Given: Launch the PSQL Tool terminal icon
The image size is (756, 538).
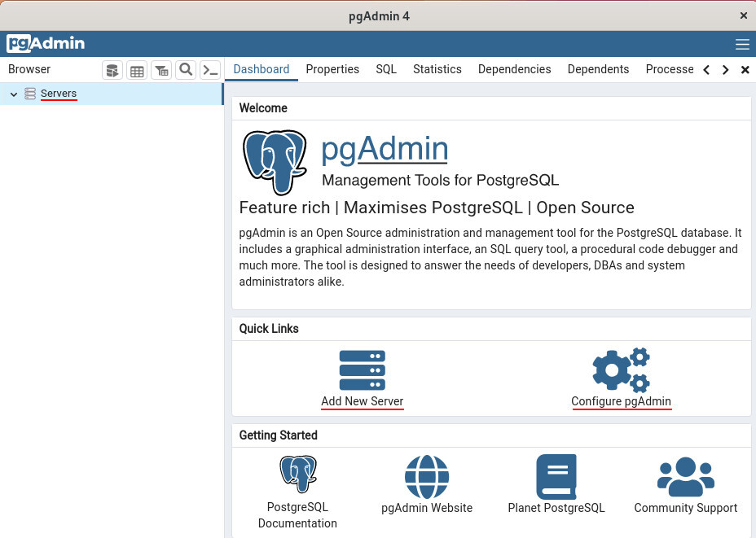Looking at the screenshot, I should (x=210, y=70).
